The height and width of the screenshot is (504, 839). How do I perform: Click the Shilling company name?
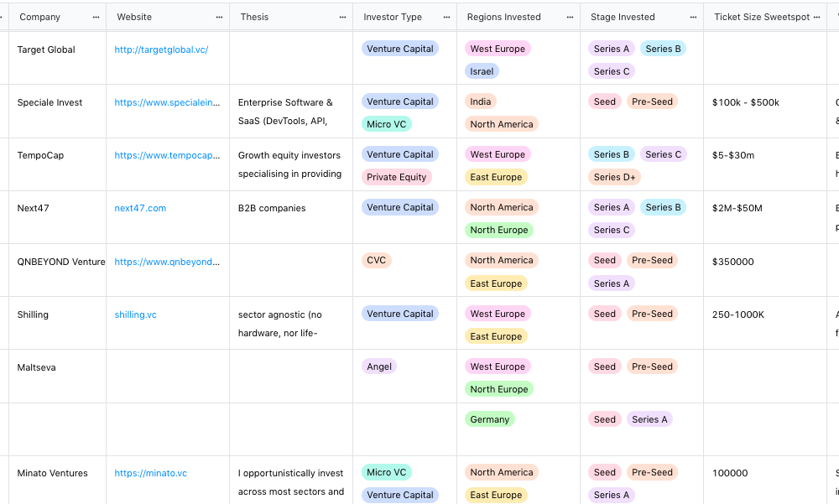coord(33,314)
